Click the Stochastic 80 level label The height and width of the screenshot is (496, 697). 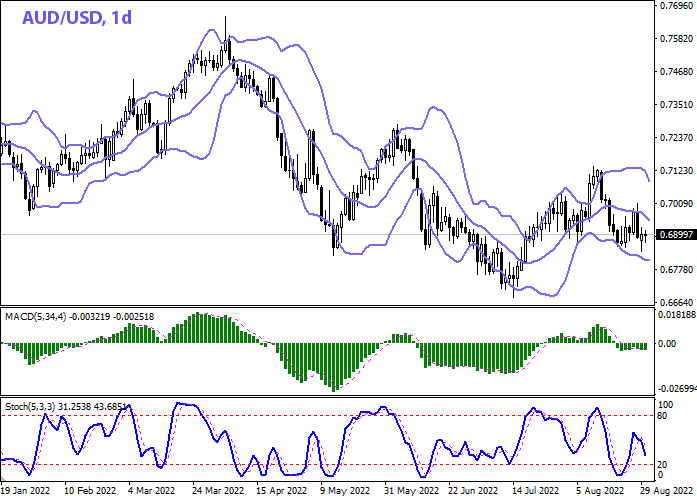tap(662, 415)
